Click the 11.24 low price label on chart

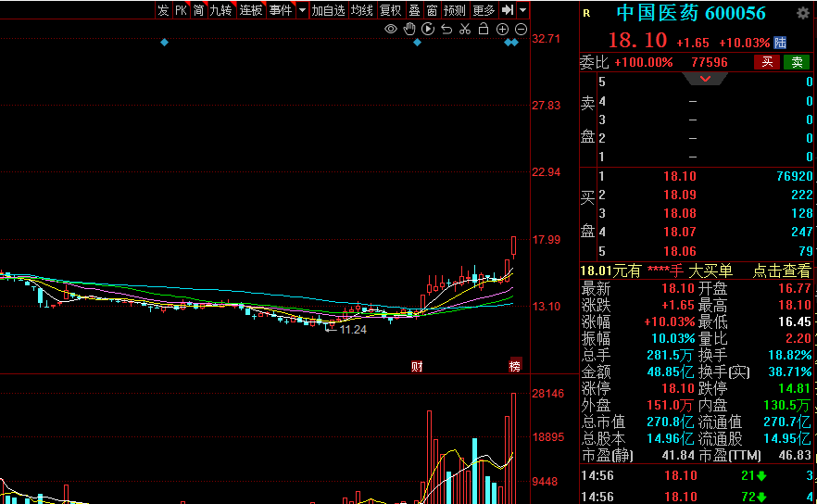[353, 330]
